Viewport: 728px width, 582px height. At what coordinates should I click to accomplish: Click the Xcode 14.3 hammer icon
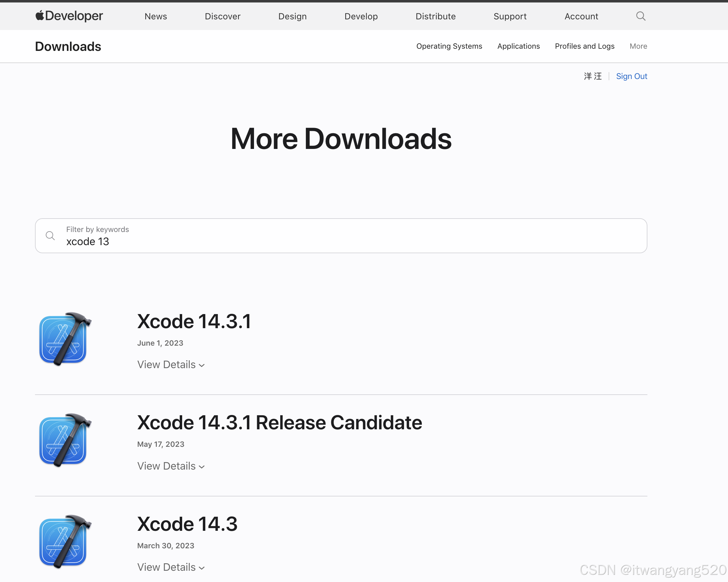(x=65, y=541)
